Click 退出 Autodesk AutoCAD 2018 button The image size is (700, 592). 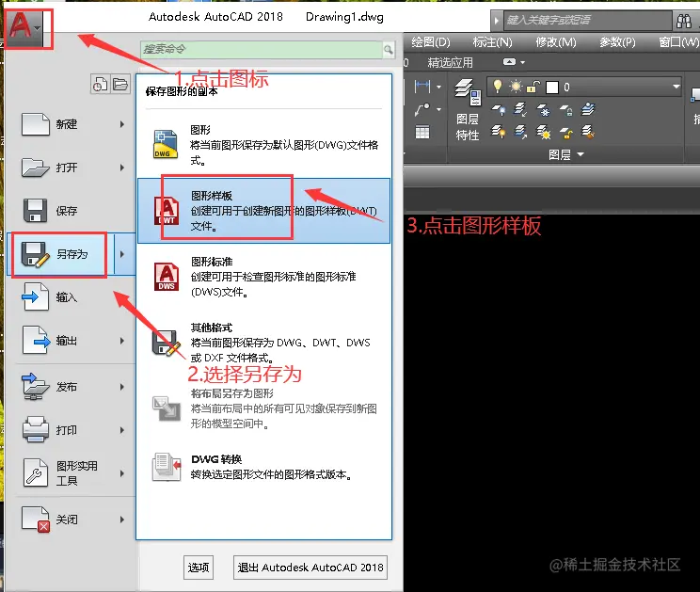310,568
